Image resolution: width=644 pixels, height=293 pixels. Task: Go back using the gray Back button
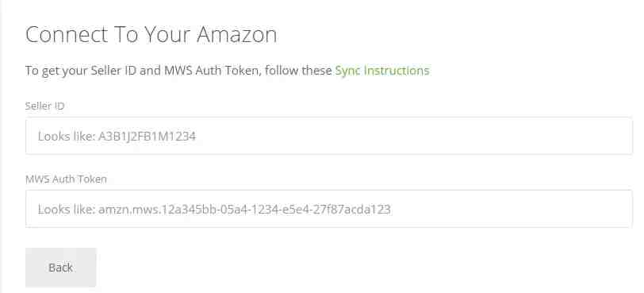click(61, 268)
